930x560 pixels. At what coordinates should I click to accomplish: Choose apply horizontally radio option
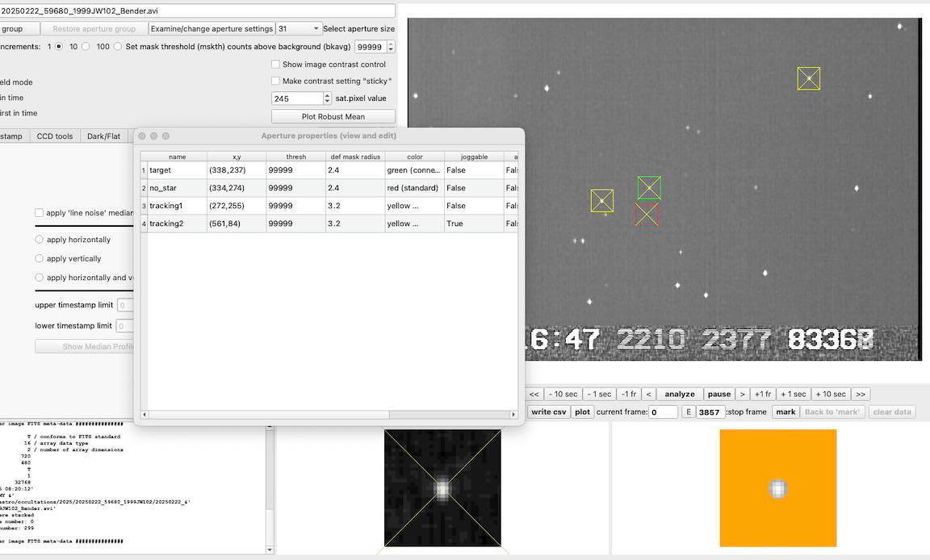[x=39, y=240]
